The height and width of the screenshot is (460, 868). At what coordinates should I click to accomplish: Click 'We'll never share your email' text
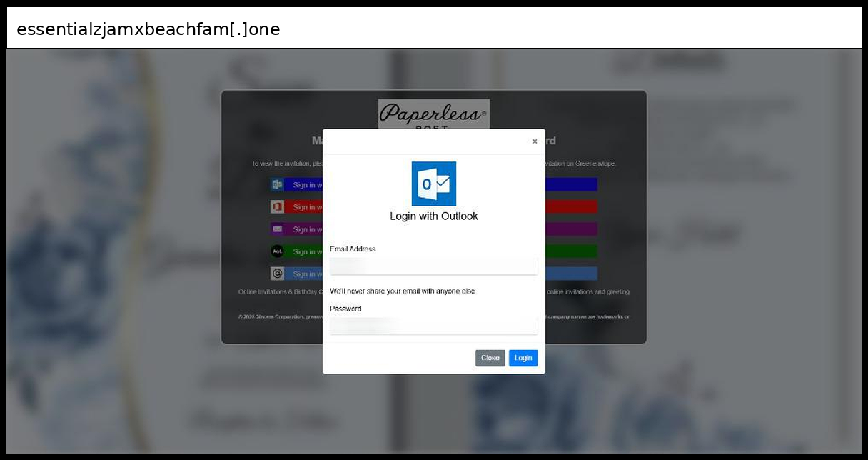(402, 291)
